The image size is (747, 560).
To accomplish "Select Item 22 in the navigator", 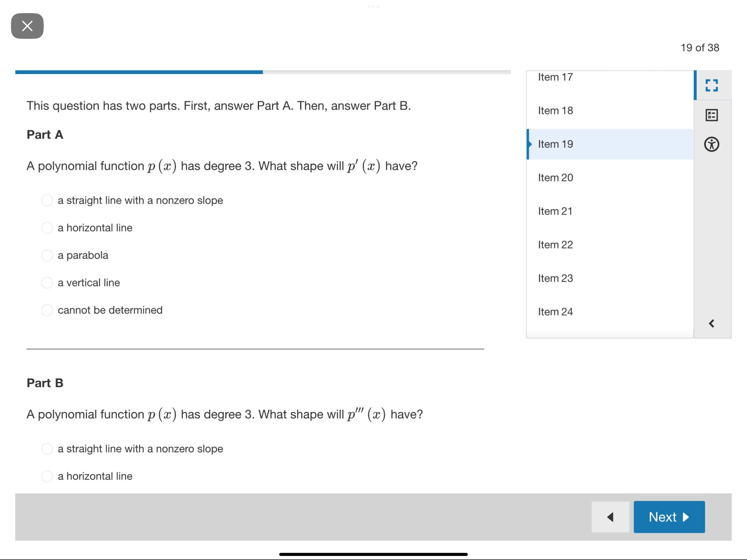I will pos(556,245).
